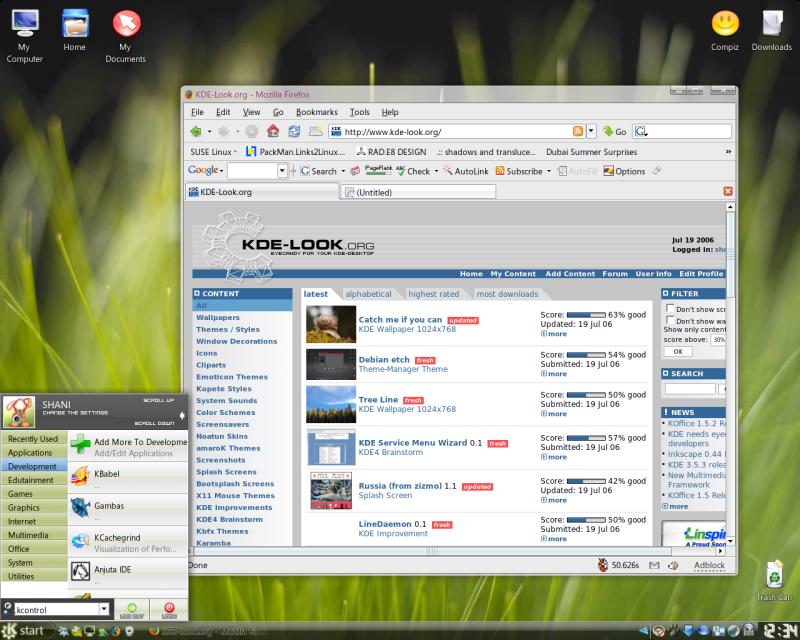Go back with the green arrow
The height and width of the screenshot is (640, 800).
(196, 132)
